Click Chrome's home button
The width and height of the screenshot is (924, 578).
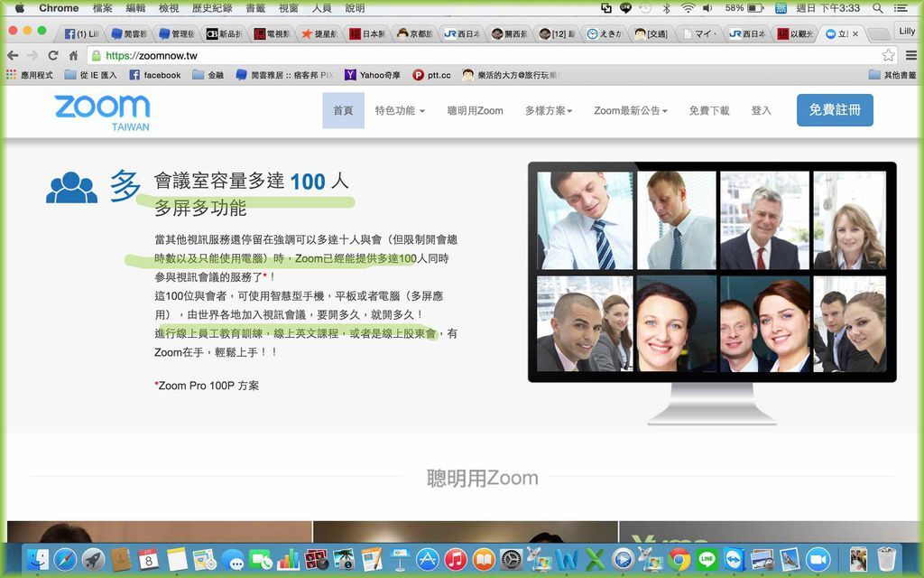point(73,55)
